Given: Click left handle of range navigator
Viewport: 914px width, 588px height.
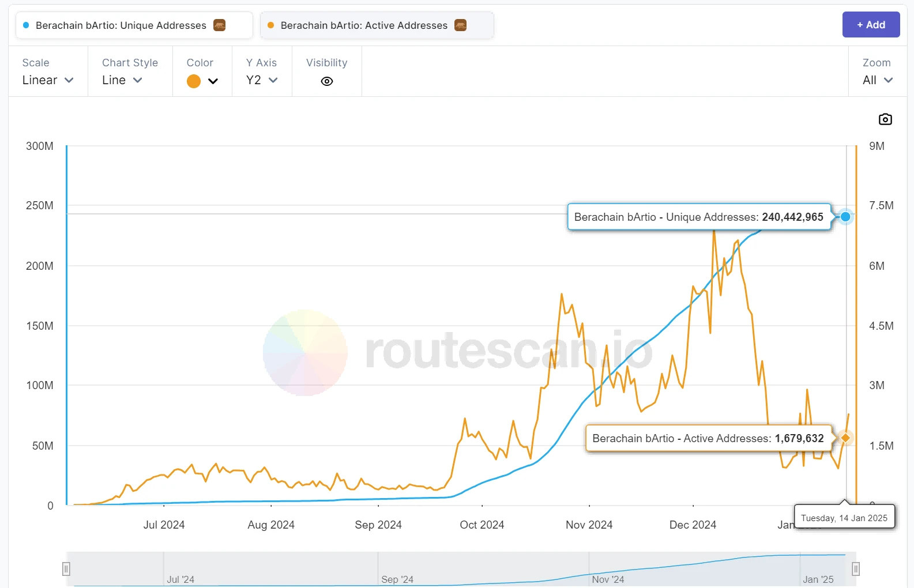Looking at the screenshot, I should pyautogui.click(x=66, y=569).
